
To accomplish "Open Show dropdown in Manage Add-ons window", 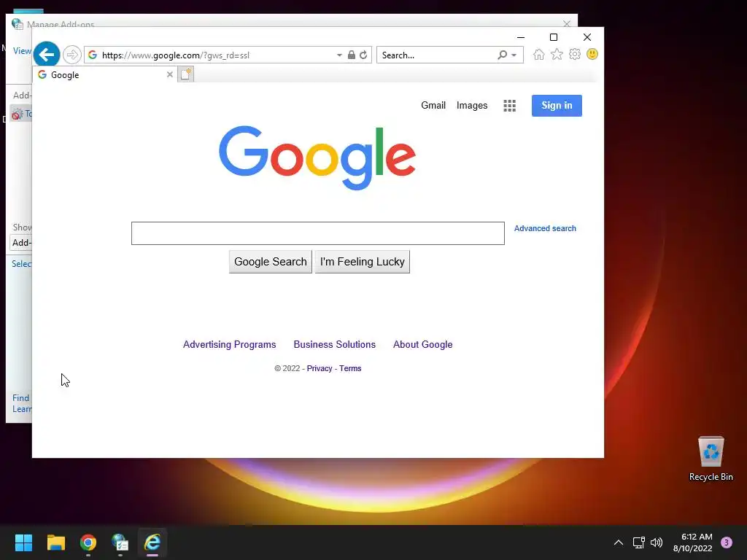I will [21, 243].
